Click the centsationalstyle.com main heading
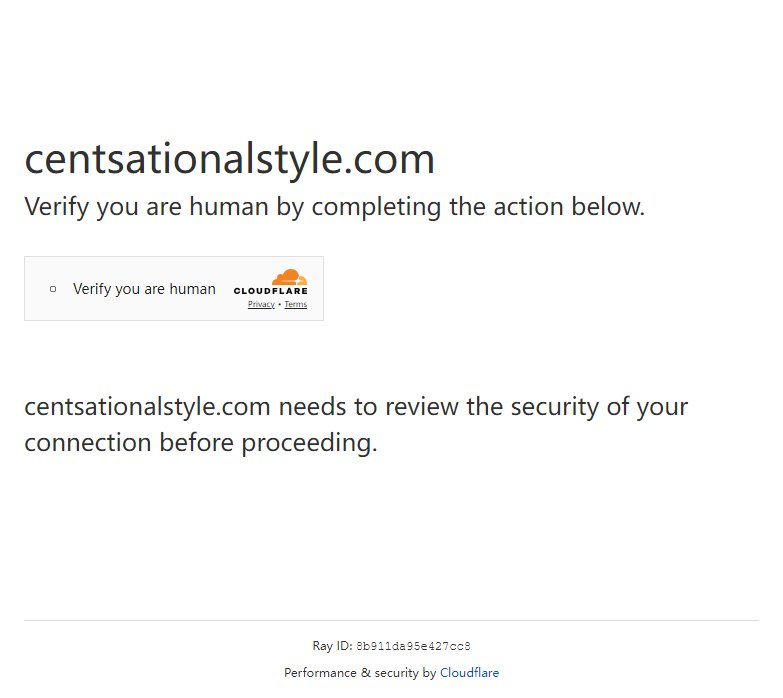The width and height of the screenshot is (783, 698). [230, 160]
